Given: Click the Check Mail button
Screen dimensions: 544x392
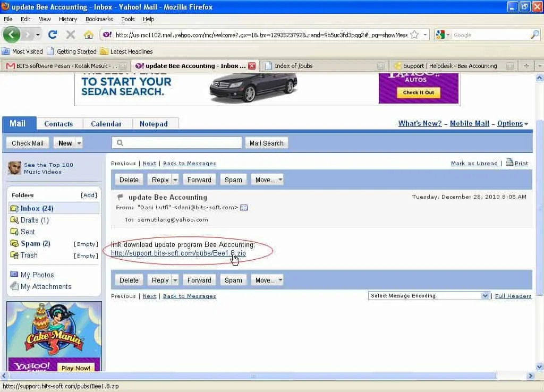Looking at the screenshot, I should point(28,143).
